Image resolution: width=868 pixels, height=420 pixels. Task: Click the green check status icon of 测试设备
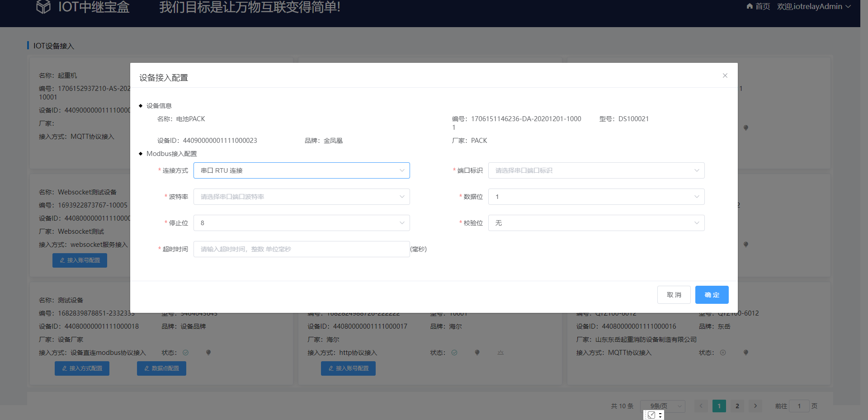[x=185, y=352]
